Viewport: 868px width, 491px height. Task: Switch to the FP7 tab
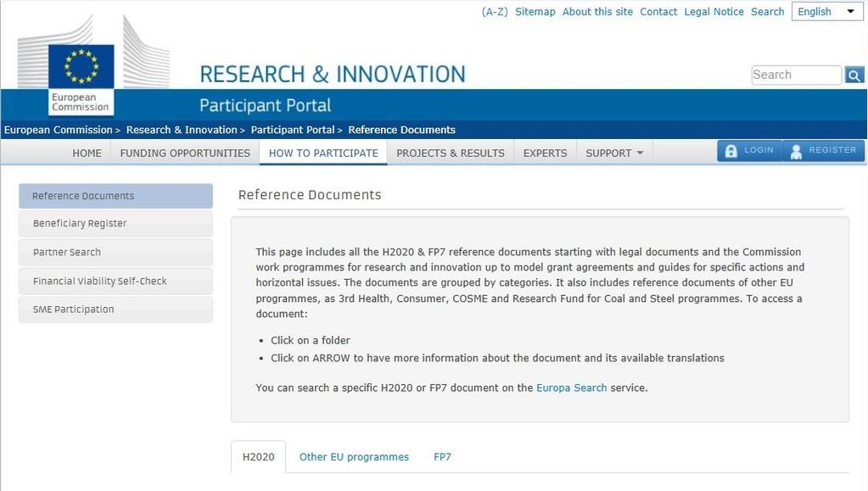pyautogui.click(x=442, y=457)
